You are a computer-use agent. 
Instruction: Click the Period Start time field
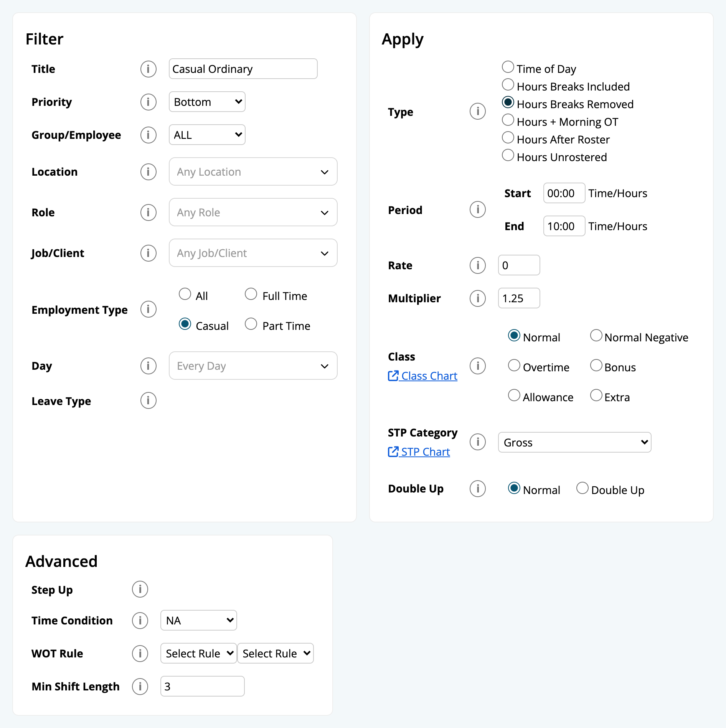564,193
